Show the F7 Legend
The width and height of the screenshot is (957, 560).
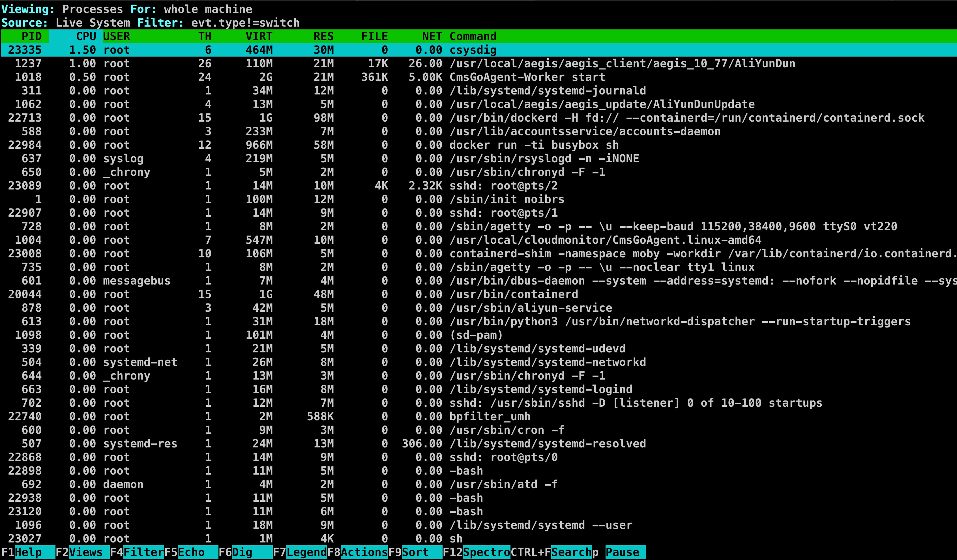[x=306, y=552]
